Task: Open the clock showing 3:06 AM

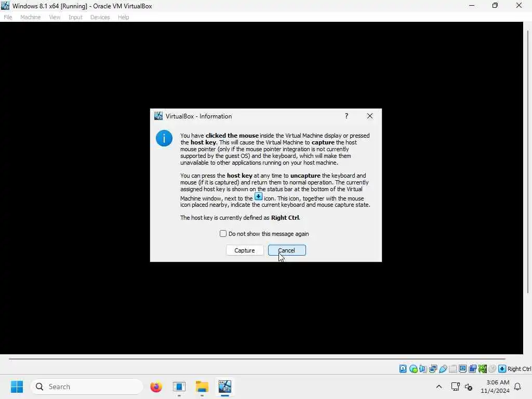Action: coord(495,387)
